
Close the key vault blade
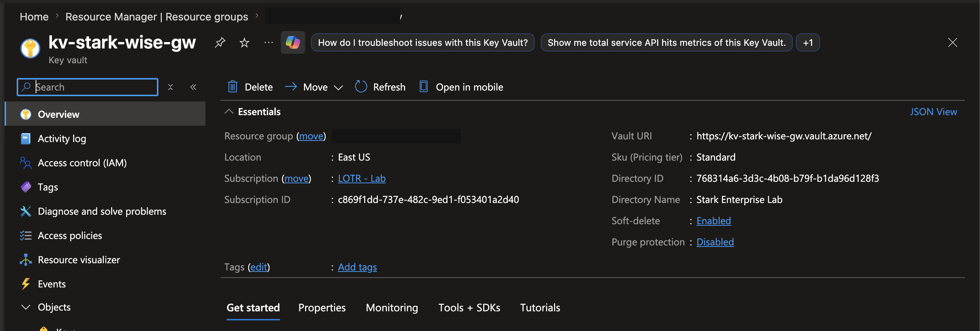click(952, 42)
